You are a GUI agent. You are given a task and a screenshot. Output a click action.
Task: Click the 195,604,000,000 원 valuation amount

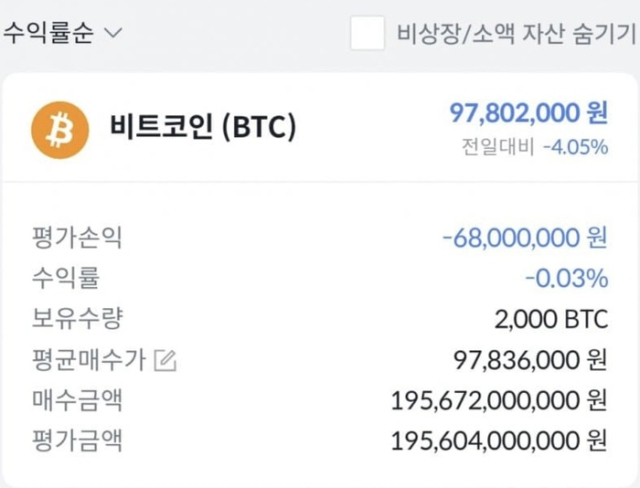tap(499, 440)
